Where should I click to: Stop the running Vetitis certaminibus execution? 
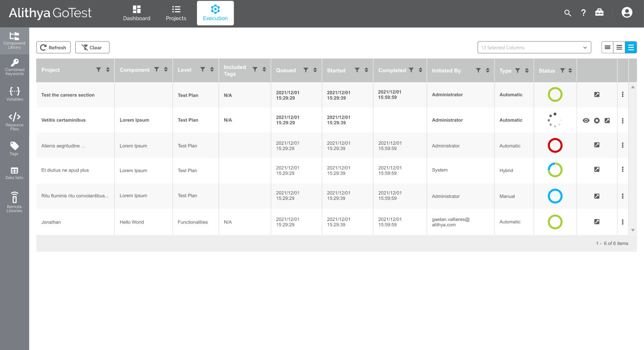pos(597,120)
